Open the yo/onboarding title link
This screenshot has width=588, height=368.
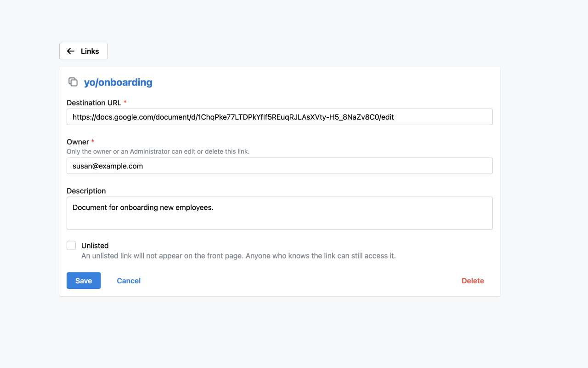click(118, 82)
